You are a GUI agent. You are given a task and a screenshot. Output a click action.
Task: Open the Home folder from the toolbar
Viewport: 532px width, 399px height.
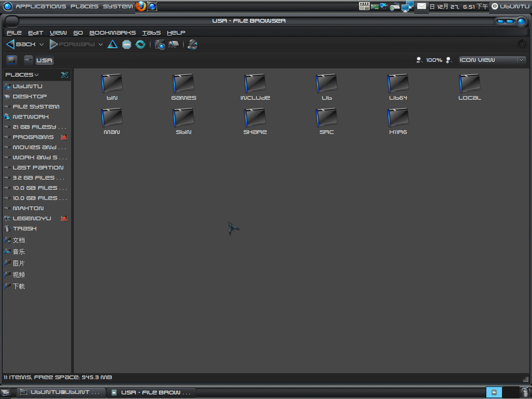click(x=160, y=44)
